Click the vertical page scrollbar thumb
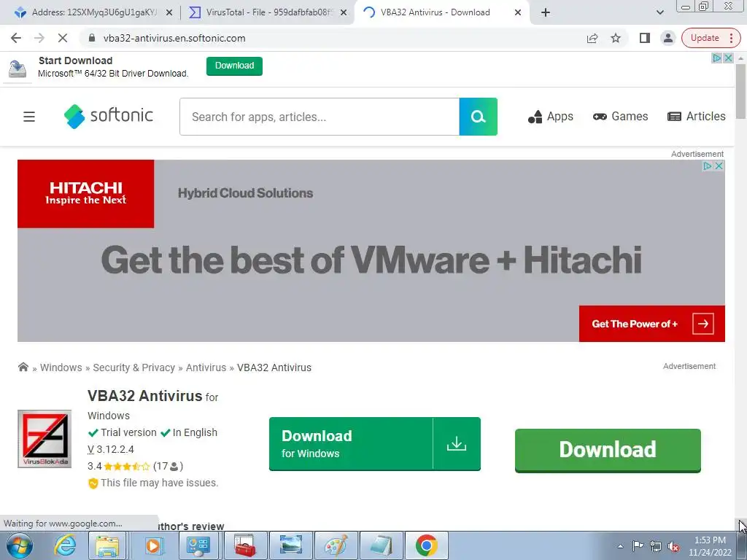This screenshot has width=747, height=560. click(740, 91)
